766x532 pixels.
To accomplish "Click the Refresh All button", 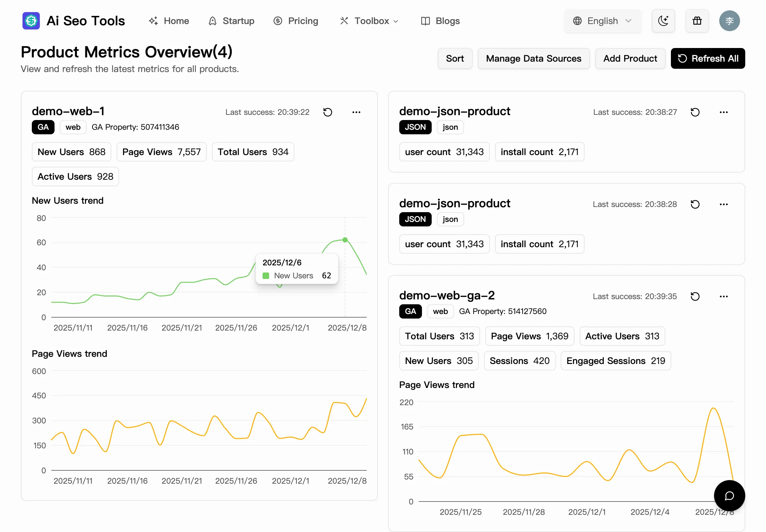I will coord(708,58).
